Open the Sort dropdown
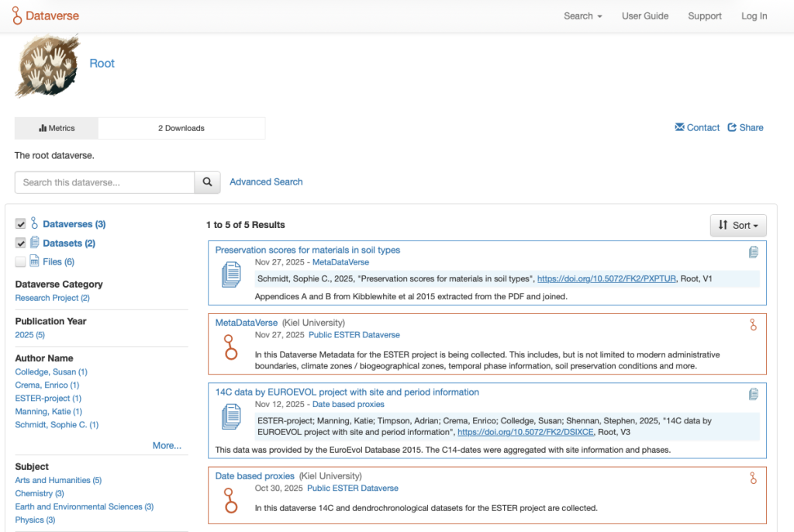Image resolution: width=794 pixels, height=532 pixels. 737,226
